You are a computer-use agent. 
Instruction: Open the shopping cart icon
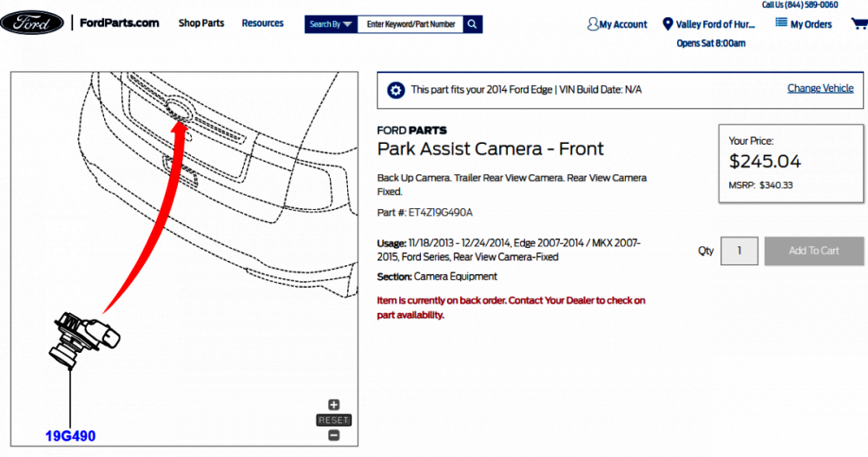tap(858, 24)
